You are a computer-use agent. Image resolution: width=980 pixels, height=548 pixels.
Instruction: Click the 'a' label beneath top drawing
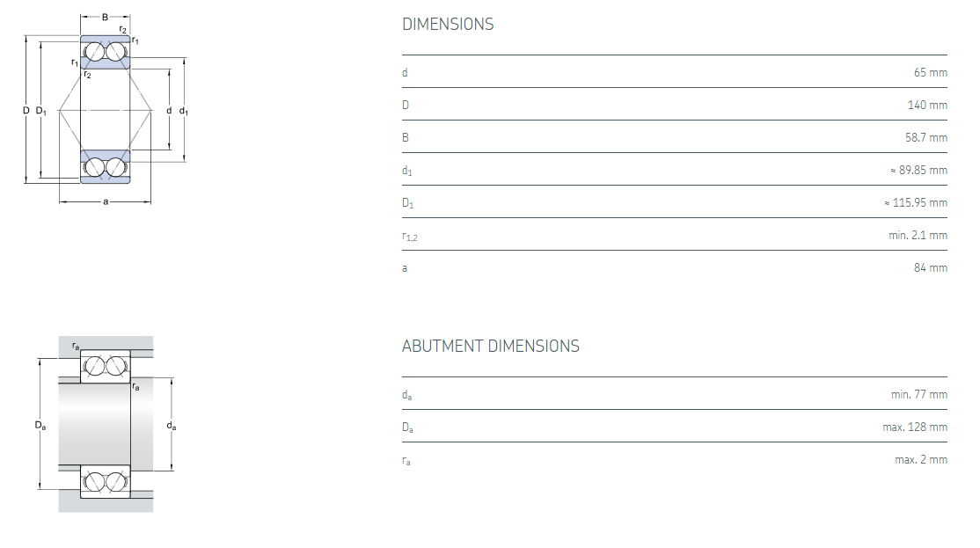point(106,202)
